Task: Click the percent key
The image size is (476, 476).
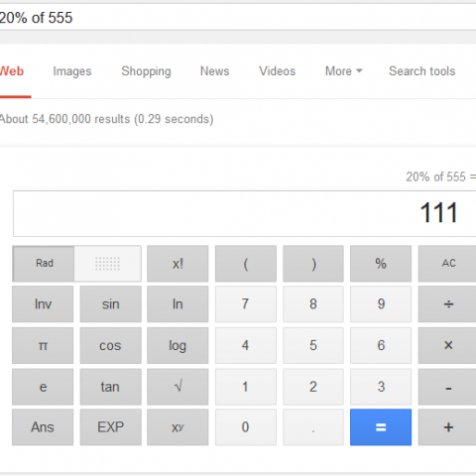Action: (381, 264)
